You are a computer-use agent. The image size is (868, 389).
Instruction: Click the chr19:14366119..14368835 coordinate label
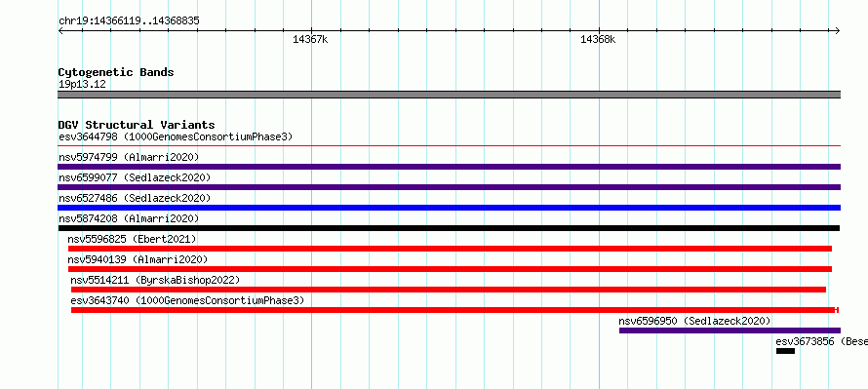(x=129, y=21)
